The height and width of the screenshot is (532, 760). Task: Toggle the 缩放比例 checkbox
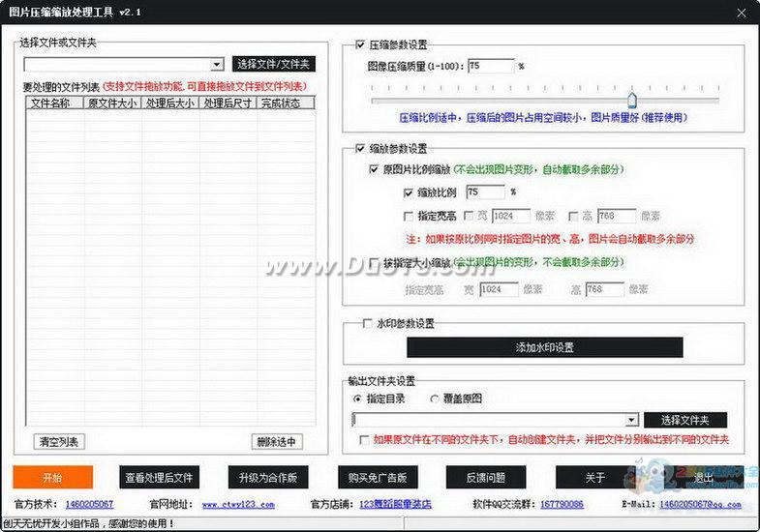[x=409, y=192]
